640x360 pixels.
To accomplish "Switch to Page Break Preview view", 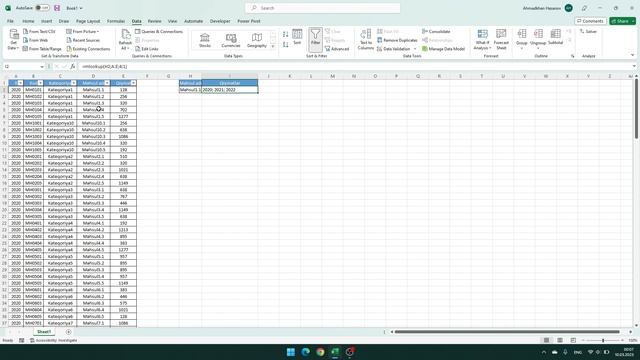I will click(573, 340).
